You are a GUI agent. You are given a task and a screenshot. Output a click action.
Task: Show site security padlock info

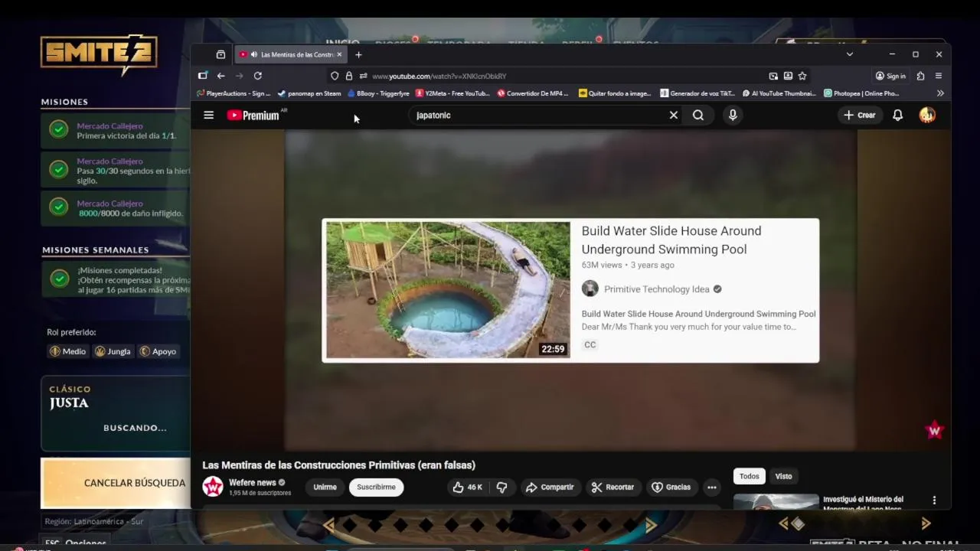[x=349, y=76]
